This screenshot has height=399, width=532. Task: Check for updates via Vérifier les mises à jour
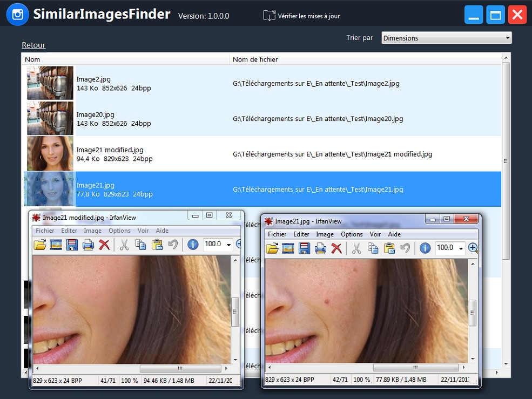pos(301,16)
